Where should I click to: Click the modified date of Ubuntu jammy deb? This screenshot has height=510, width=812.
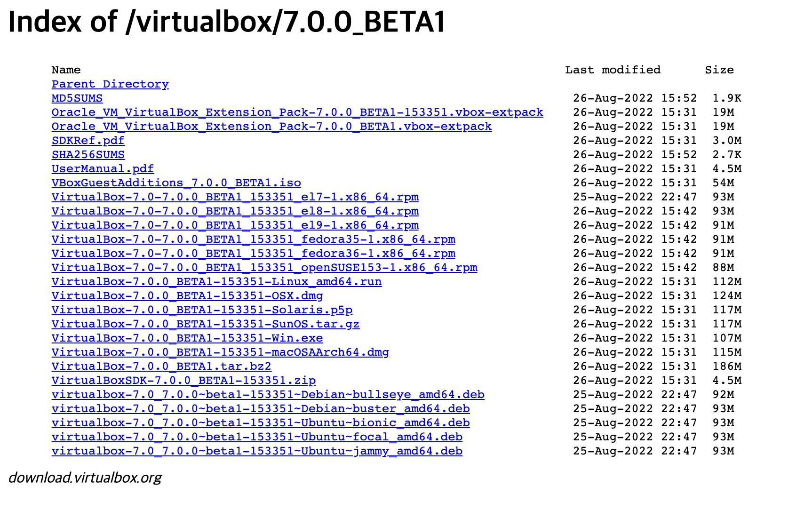[635, 451]
